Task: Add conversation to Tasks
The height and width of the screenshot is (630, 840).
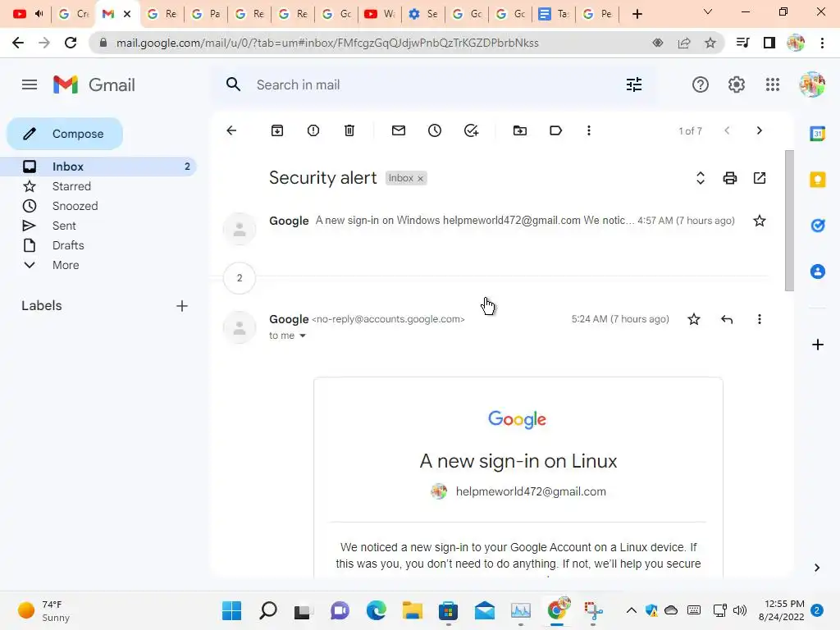Action: pos(471,130)
